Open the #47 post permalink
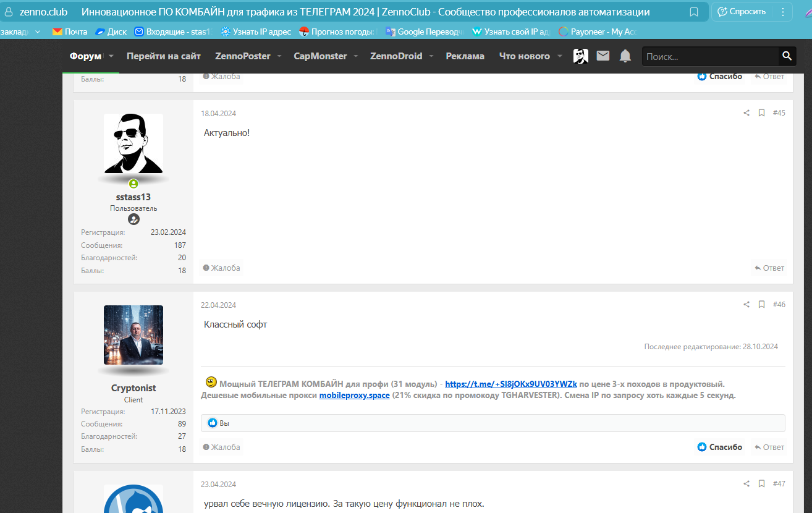Image resolution: width=812 pixels, height=513 pixels. coord(779,484)
